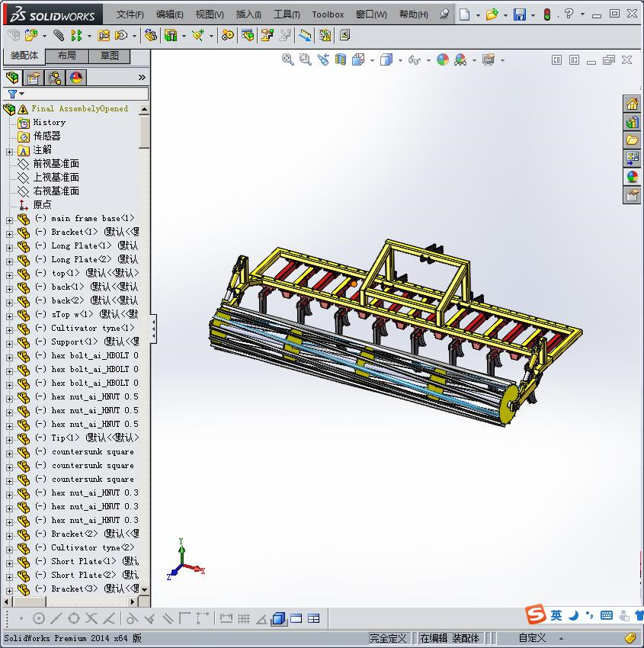Open the Toolbox menu
Viewport: 644px width, 648px height.
point(328,14)
